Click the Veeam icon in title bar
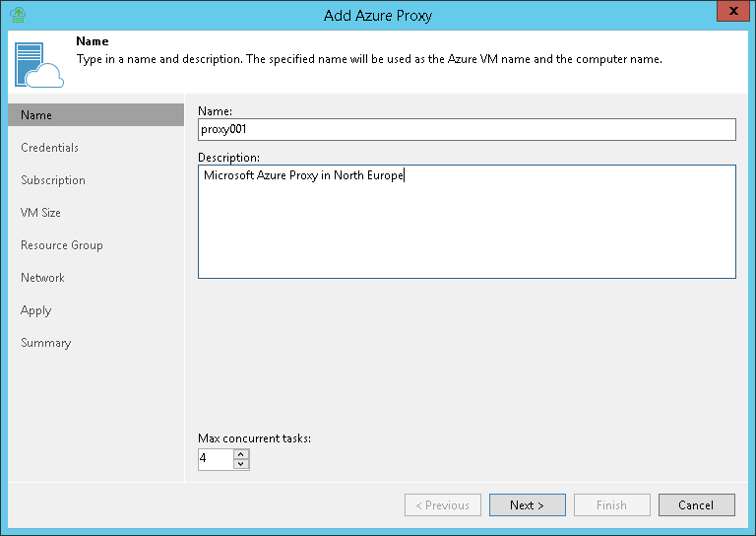 click(x=16, y=15)
